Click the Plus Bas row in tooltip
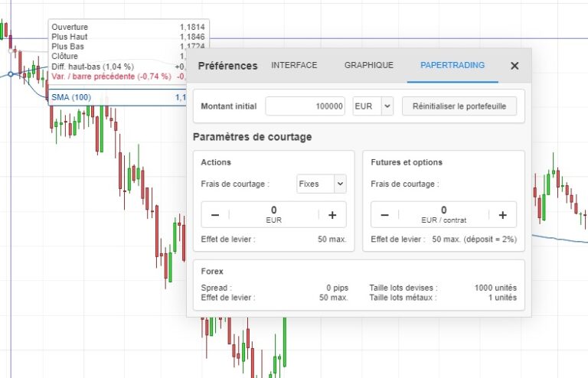Viewport: 588px width, 378px height. 129,47
